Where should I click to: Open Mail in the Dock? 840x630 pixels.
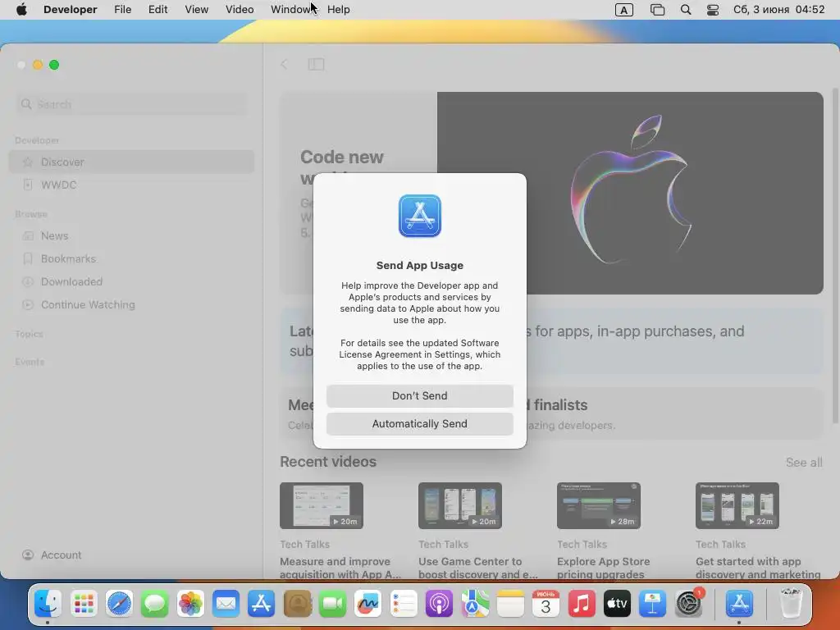pyautogui.click(x=226, y=604)
